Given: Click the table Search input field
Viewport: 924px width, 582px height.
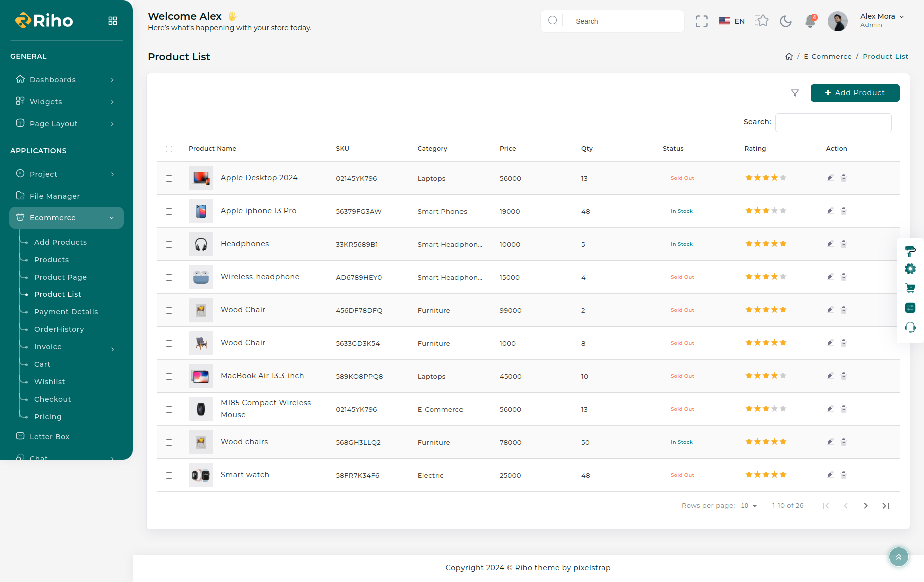Looking at the screenshot, I should click(833, 123).
